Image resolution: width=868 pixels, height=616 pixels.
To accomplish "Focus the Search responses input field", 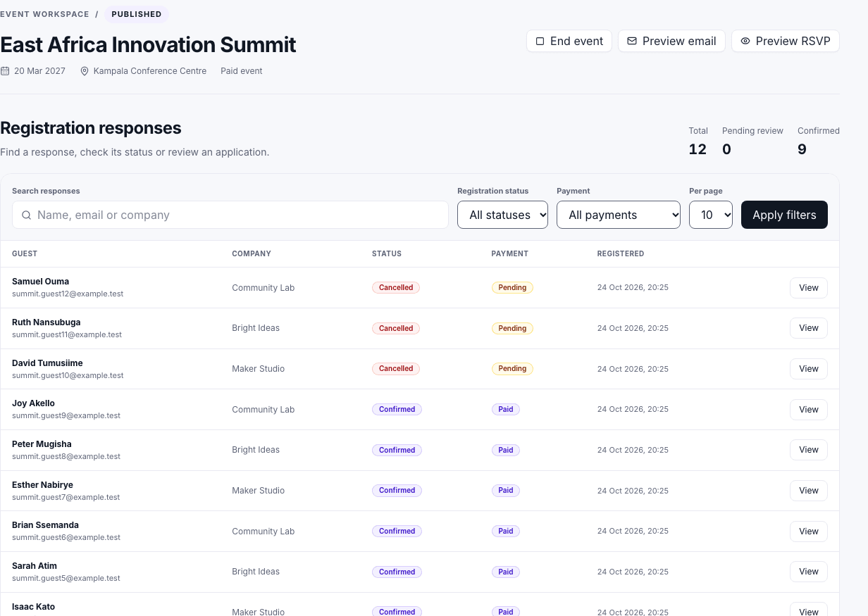I will pyautogui.click(x=230, y=215).
